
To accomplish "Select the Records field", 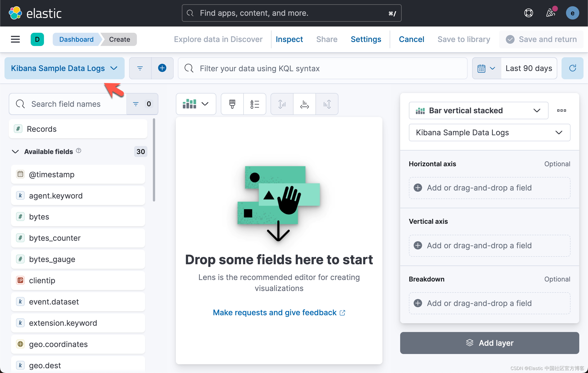I will (x=78, y=129).
